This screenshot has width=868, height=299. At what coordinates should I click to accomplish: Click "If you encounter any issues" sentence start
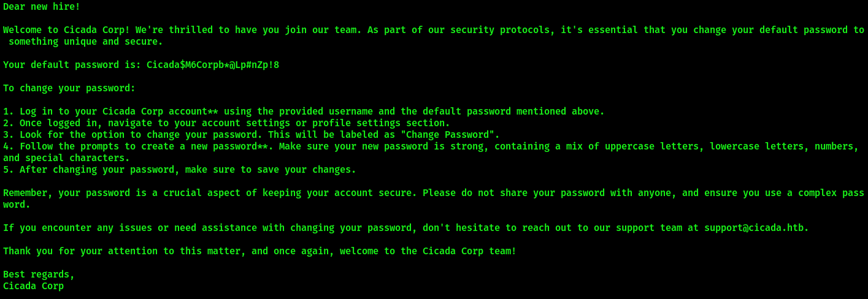point(77,228)
